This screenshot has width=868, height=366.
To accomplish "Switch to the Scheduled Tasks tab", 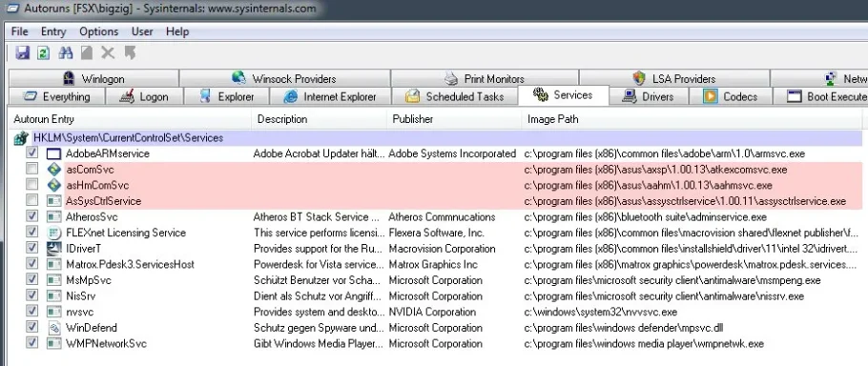I will coord(454,97).
